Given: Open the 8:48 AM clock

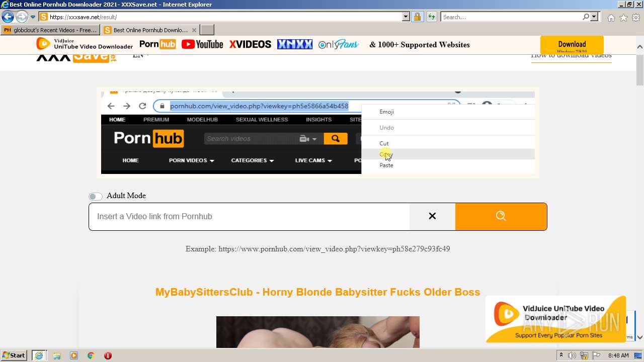Looking at the screenshot, I should pos(618,355).
